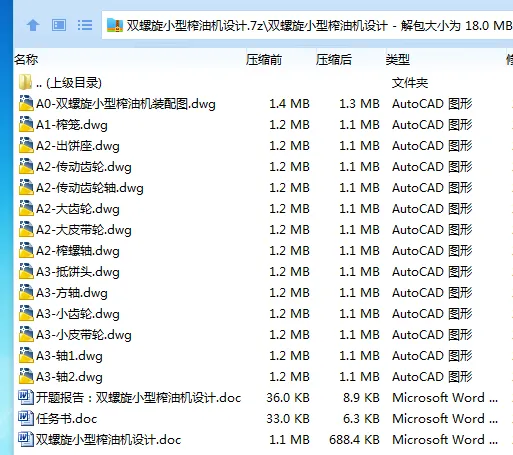Click DWG icon of A3-方轴
The image size is (513, 455).
coord(26,292)
